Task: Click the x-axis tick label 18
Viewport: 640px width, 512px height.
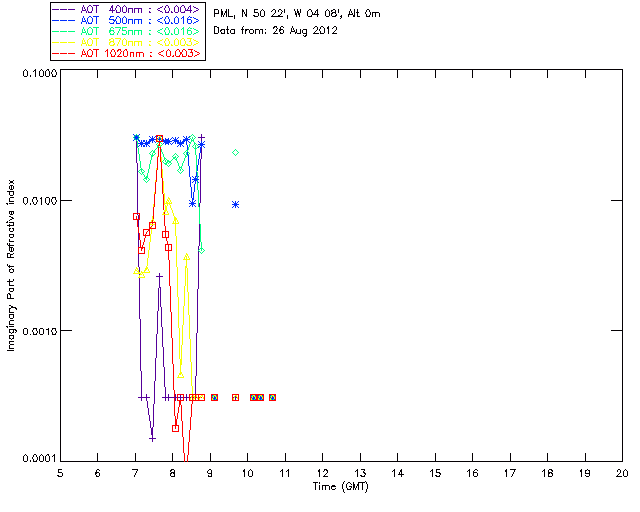Action: pyautogui.click(x=547, y=473)
